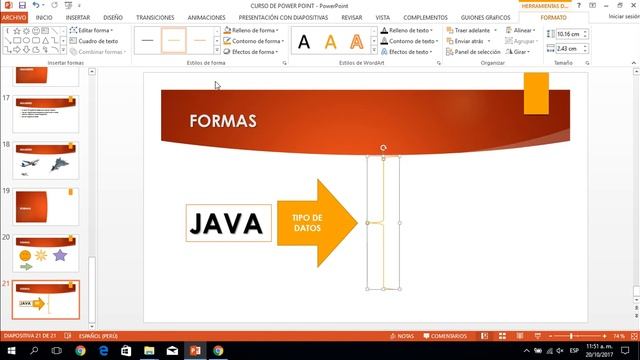640x360 pixels.
Task: Select the star shape in shapes gallery
Action: click(x=17, y=31)
